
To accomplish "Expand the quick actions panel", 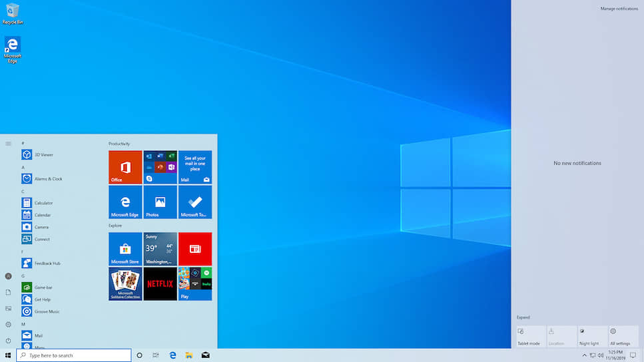I will (x=523, y=317).
